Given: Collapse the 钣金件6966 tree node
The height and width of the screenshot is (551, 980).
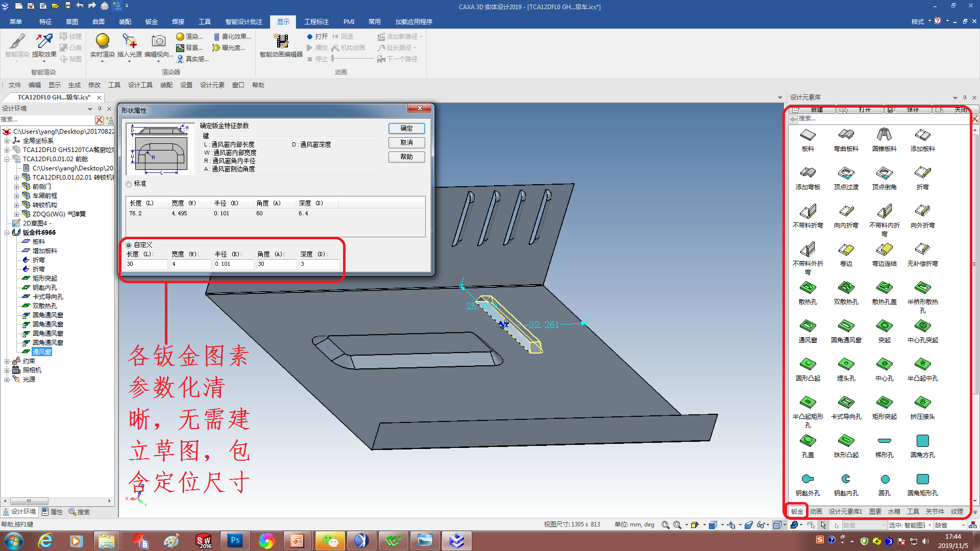Looking at the screenshot, I should point(7,233).
